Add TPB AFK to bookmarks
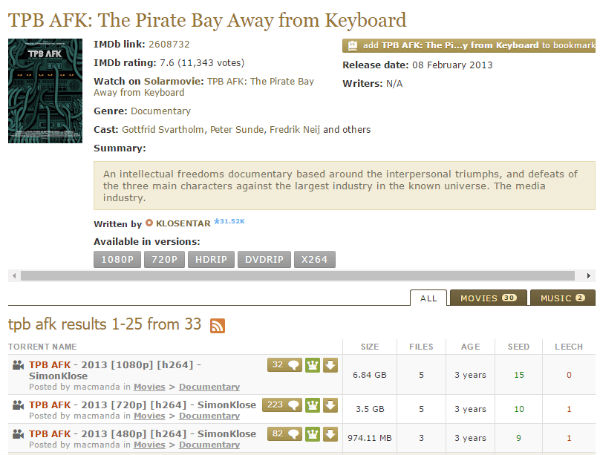Screen dimensions: 600x455 click(468, 45)
